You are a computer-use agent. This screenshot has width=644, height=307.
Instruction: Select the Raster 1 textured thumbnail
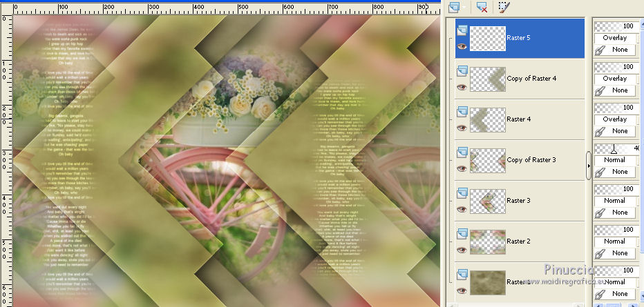point(488,282)
